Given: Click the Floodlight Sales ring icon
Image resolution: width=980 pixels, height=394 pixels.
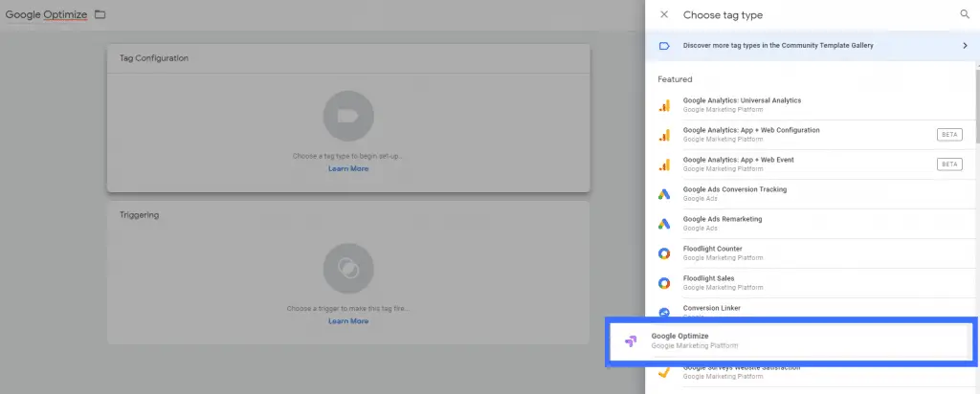Looking at the screenshot, I should point(664,283).
